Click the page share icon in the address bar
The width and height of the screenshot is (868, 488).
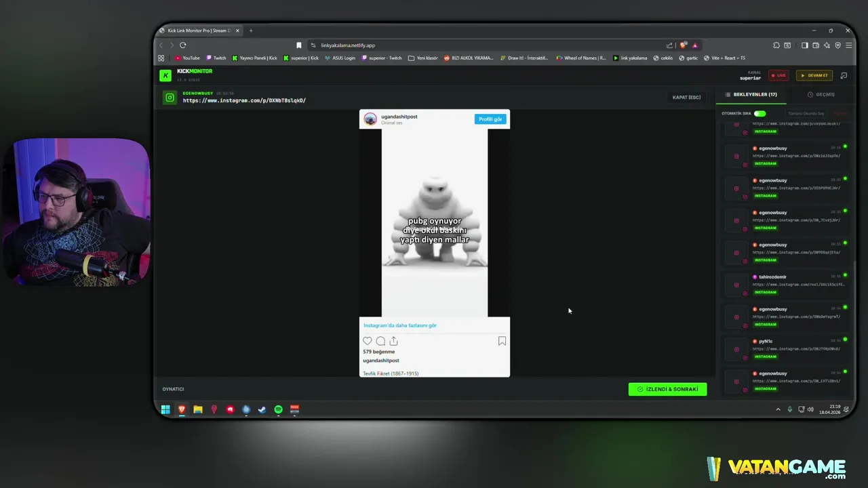[x=669, y=45]
